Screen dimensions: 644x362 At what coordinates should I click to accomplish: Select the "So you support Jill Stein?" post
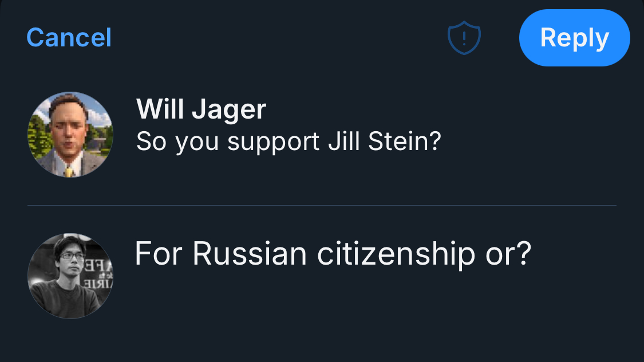[x=289, y=142]
